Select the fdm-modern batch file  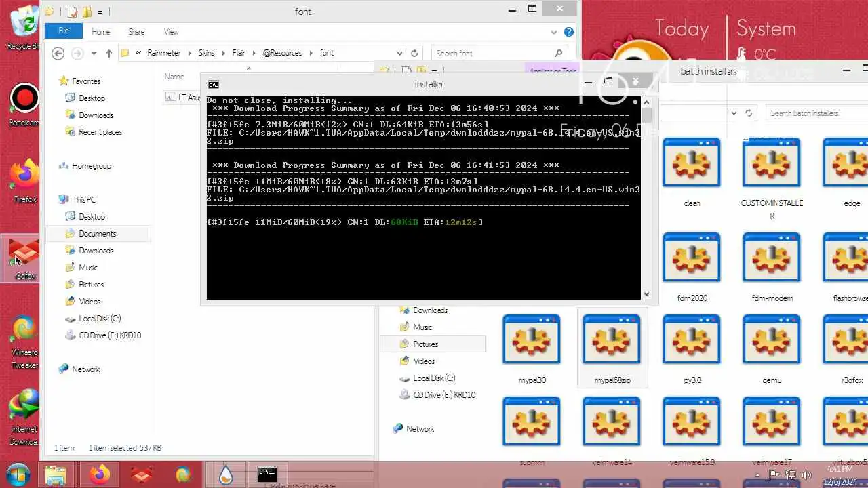point(772,268)
